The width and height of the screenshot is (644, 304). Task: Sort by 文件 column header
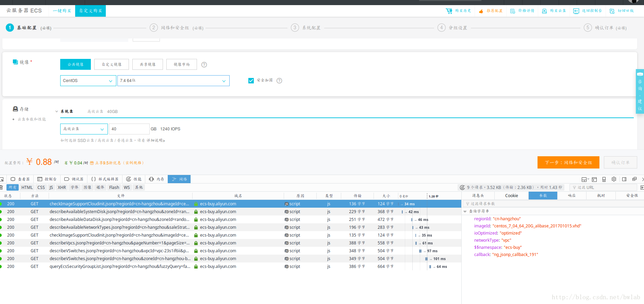(121, 196)
